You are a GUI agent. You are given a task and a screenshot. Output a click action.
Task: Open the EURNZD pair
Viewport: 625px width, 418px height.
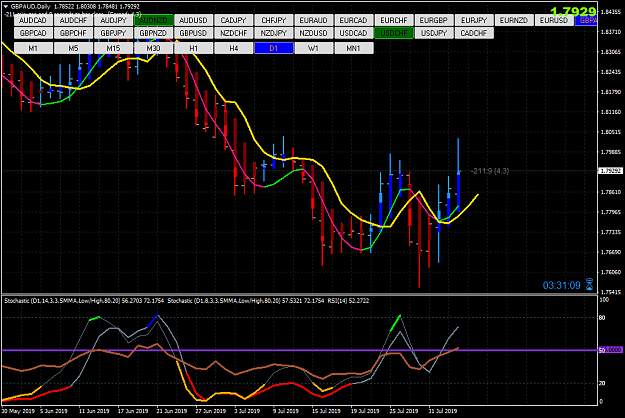click(x=514, y=20)
